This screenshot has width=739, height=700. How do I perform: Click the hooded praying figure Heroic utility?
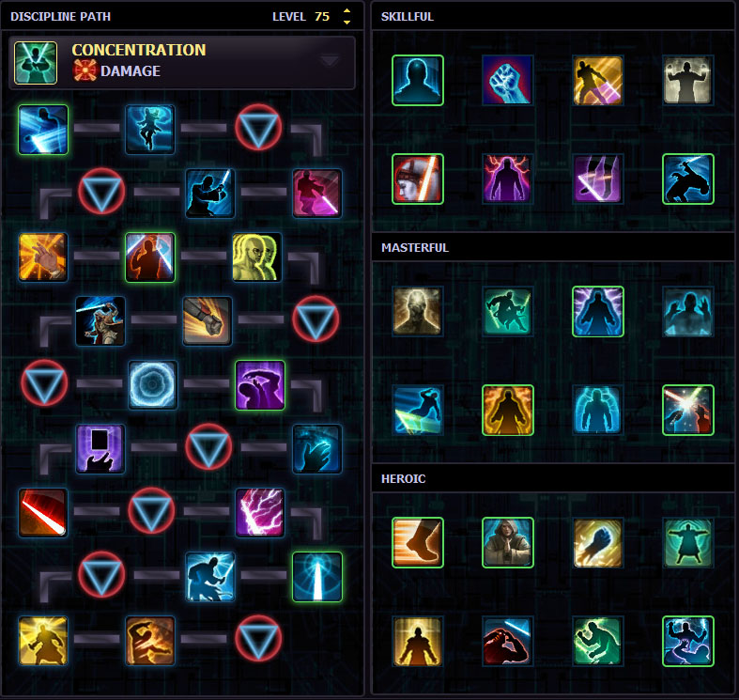point(508,542)
